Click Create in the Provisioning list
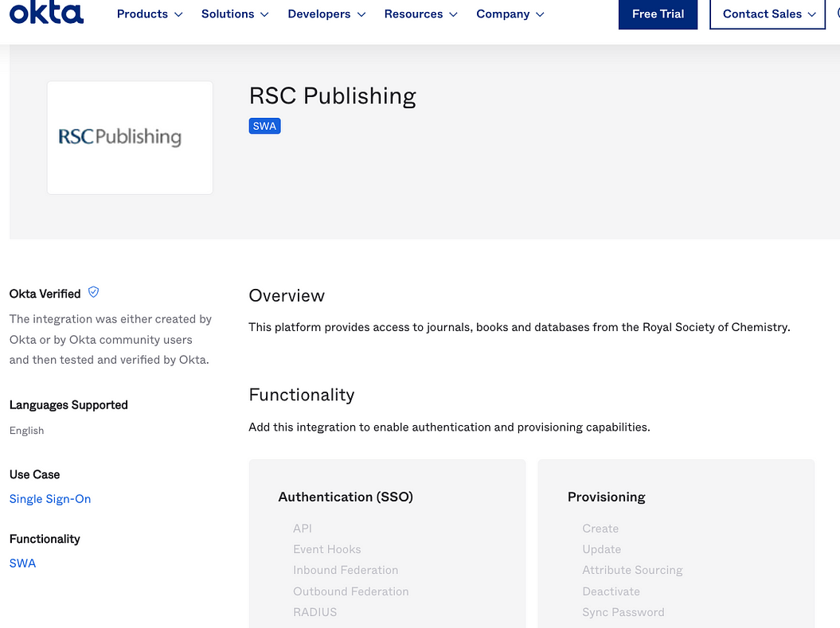This screenshot has height=628, width=840. (600, 529)
